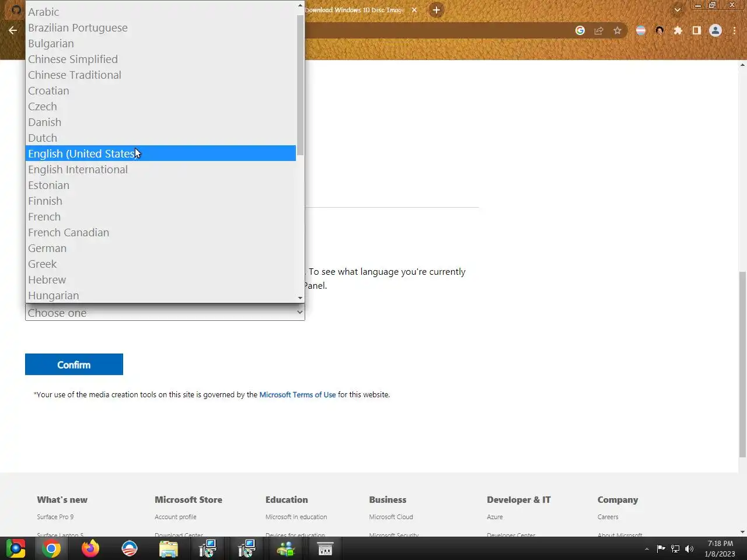
Task: Go back with the browser back arrow
Action: coord(13,30)
